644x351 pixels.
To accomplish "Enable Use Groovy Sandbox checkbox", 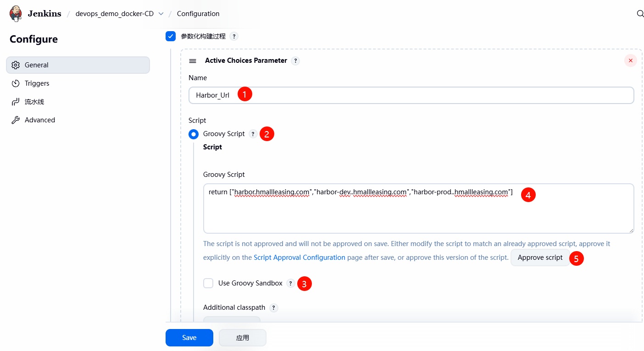I will click(x=208, y=283).
